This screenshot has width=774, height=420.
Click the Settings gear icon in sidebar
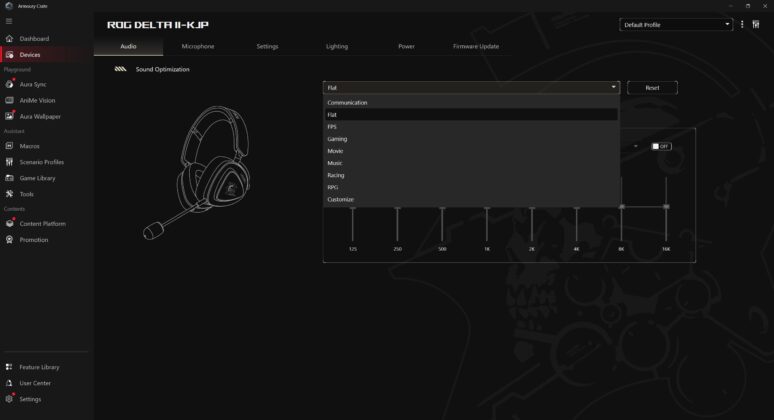(9, 399)
